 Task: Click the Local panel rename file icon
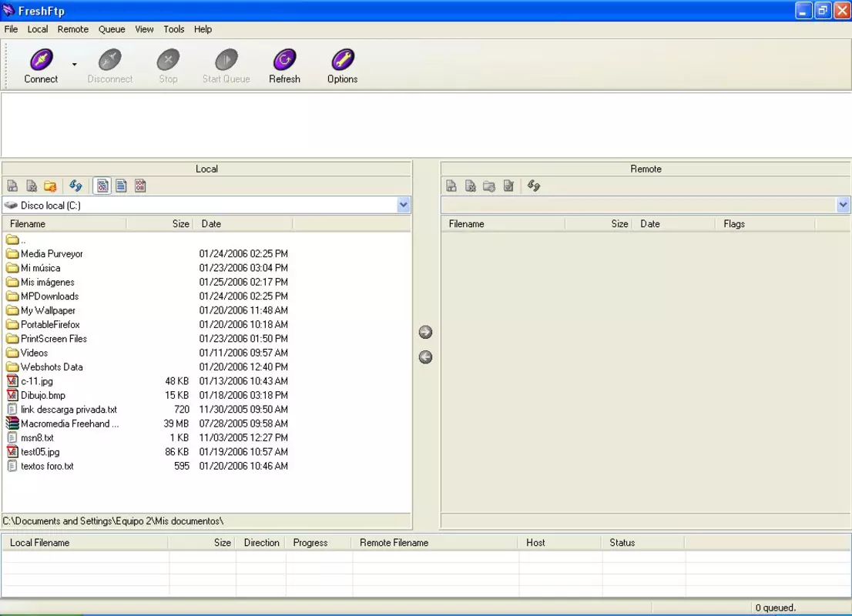[12, 186]
